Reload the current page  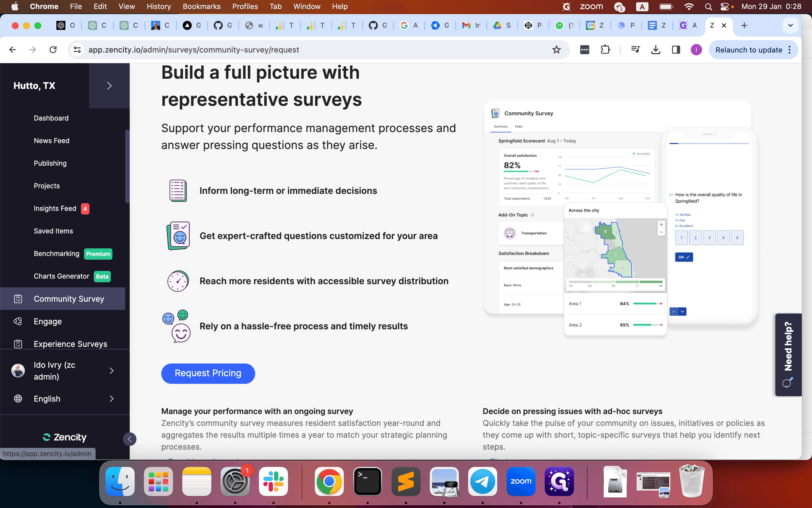pos(53,50)
